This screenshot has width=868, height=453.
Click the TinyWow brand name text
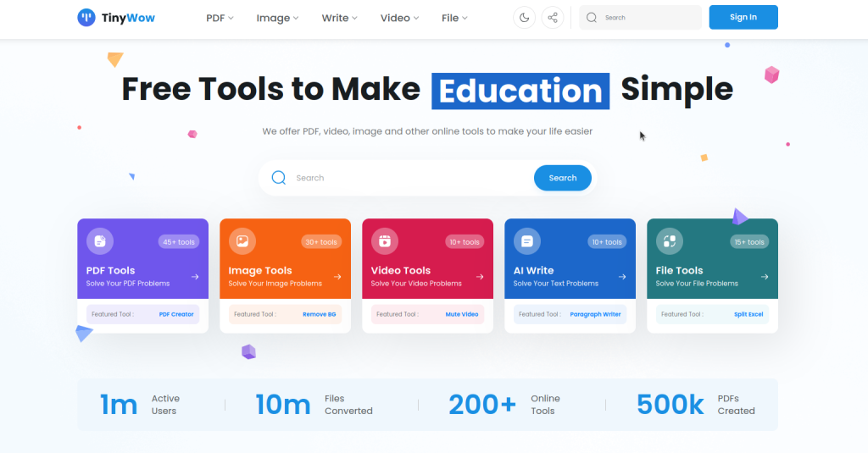(128, 19)
